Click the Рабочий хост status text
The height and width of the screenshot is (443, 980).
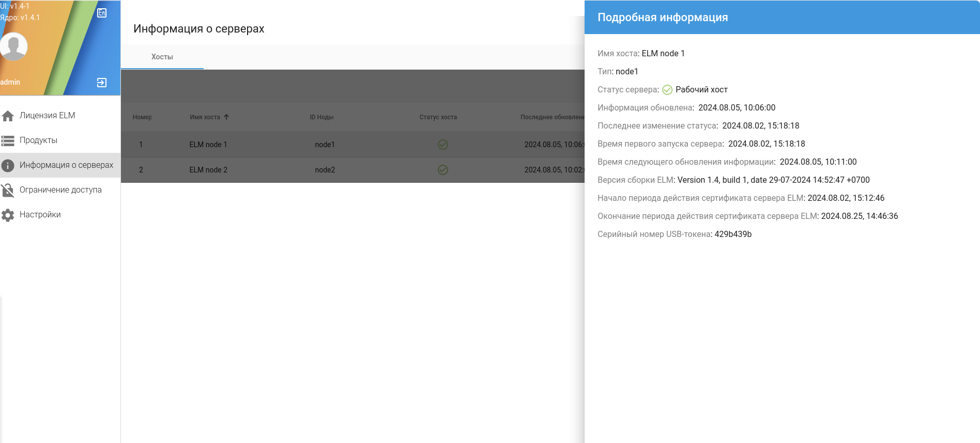701,90
